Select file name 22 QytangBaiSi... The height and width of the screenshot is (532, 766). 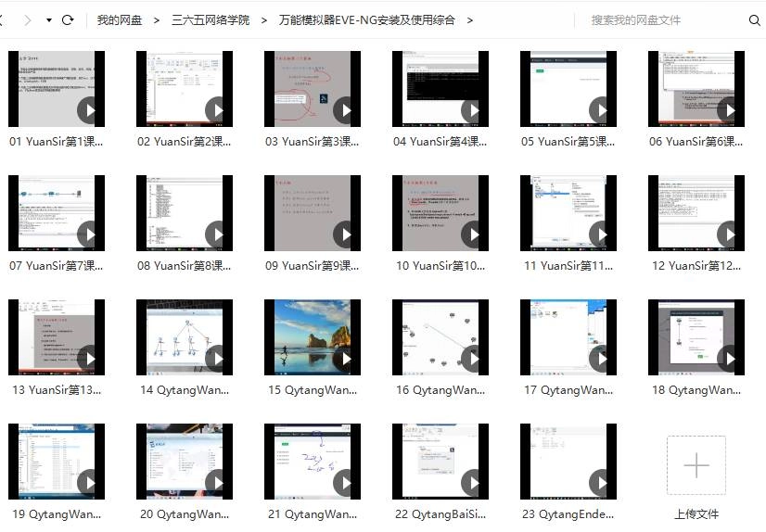point(440,514)
